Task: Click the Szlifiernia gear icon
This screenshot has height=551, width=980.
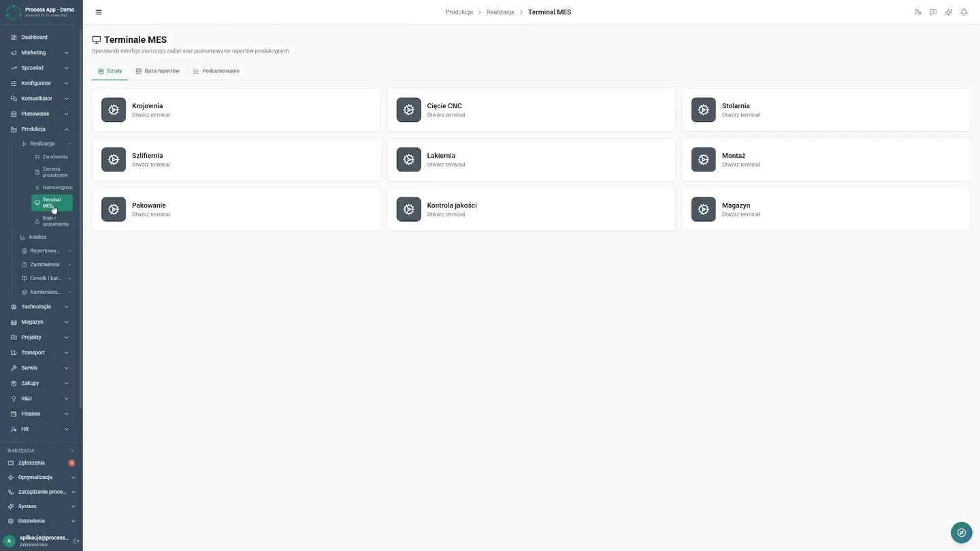Action: pos(114,159)
